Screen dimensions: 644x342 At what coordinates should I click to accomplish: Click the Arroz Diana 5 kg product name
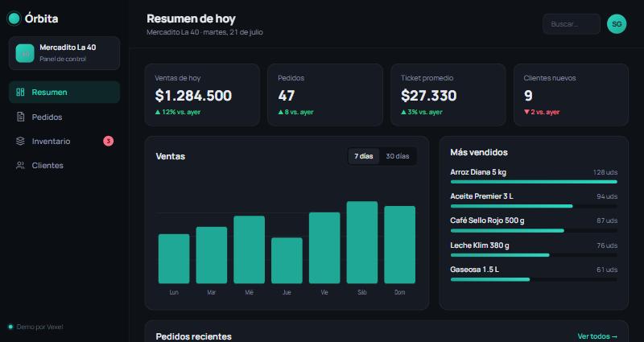pyautogui.click(x=478, y=172)
